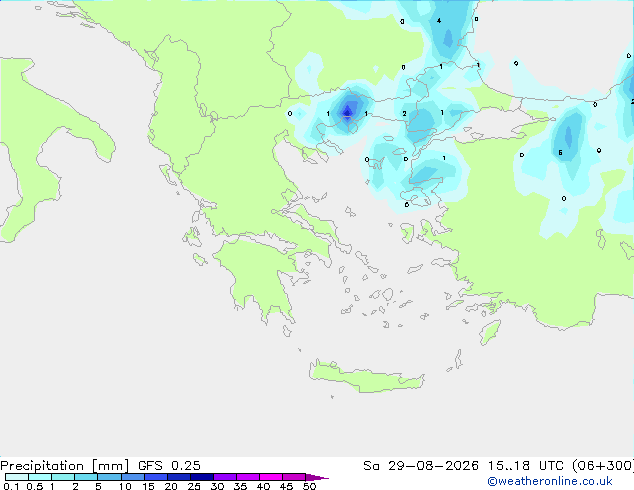The height and width of the screenshot is (490, 634).
Task: Click the arrow-shaped over-50 mm legend tip
Action: (x=317, y=477)
